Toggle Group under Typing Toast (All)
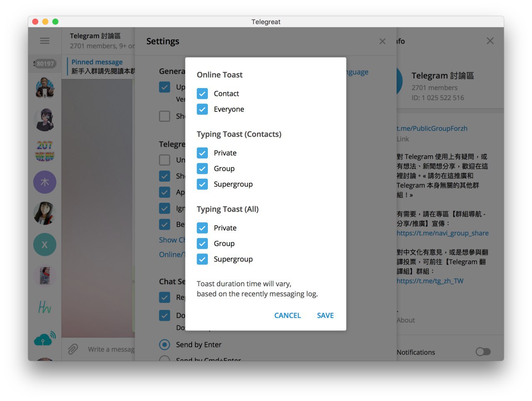The height and width of the screenshot is (401, 532). (x=202, y=244)
